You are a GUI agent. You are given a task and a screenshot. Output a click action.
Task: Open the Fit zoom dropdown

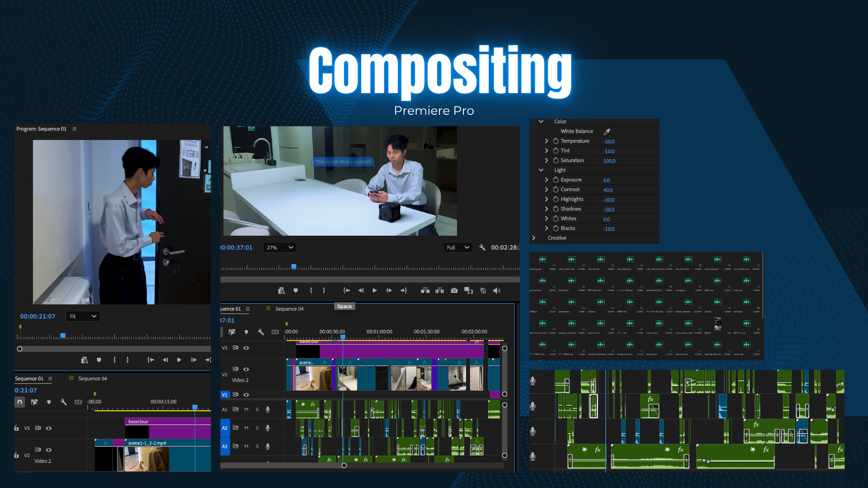83,316
